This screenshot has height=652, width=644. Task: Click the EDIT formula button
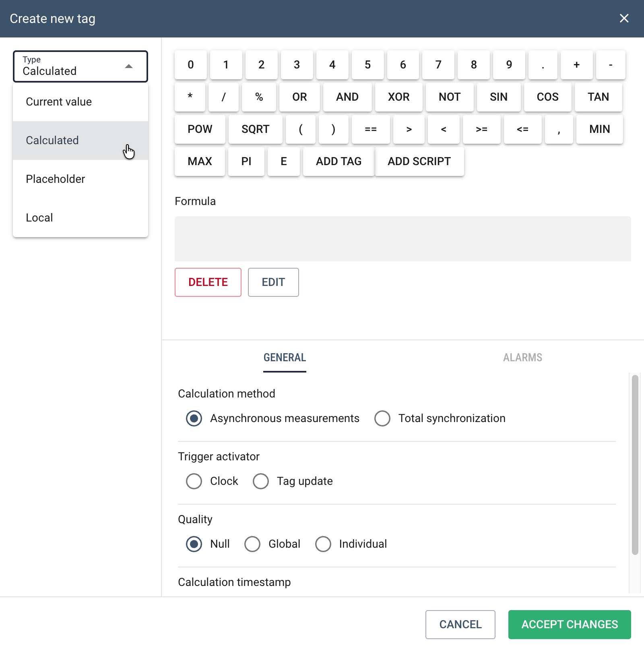pyautogui.click(x=273, y=282)
